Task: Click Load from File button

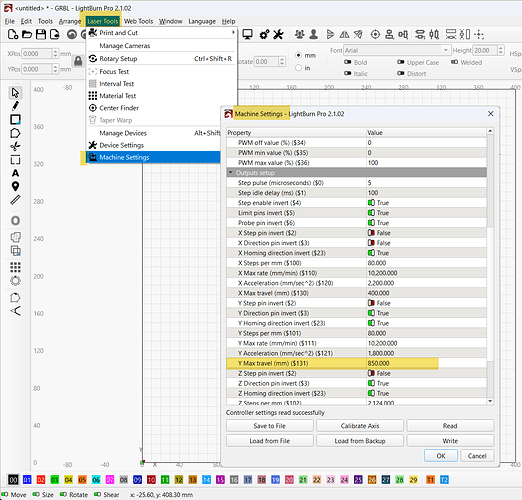Action: pyautogui.click(x=270, y=441)
